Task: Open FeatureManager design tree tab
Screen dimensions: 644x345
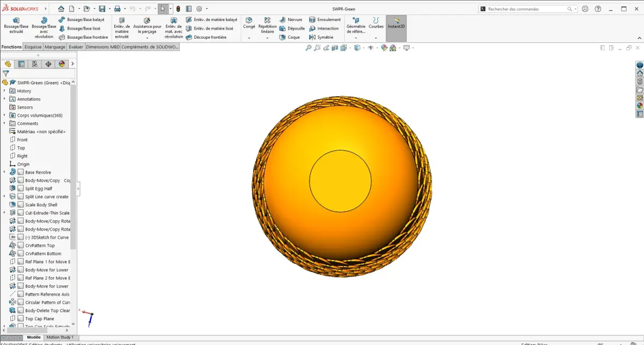Action: 8,64
